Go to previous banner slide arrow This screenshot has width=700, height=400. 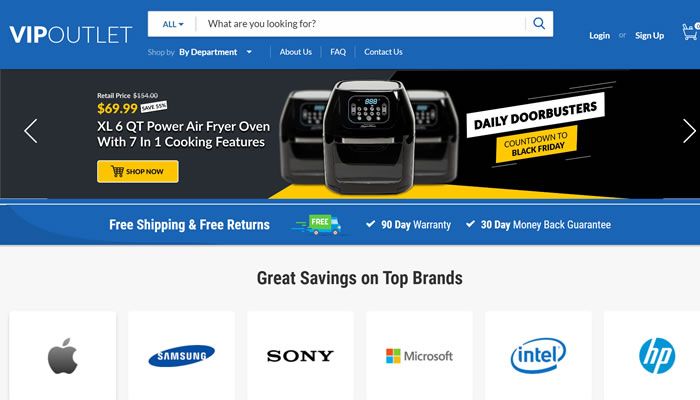point(31,131)
